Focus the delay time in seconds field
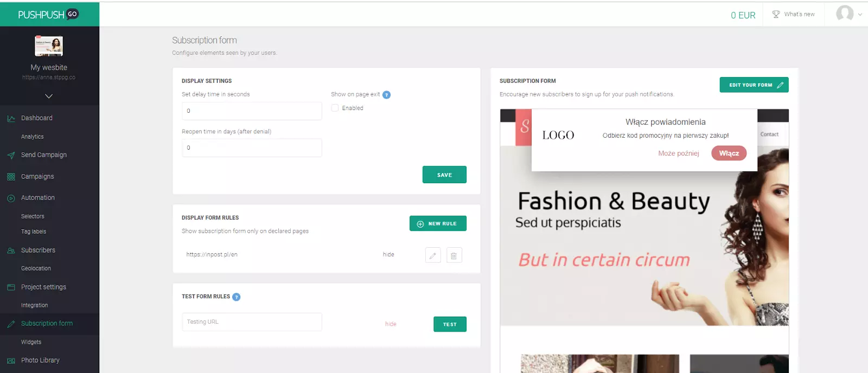 [252, 111]
